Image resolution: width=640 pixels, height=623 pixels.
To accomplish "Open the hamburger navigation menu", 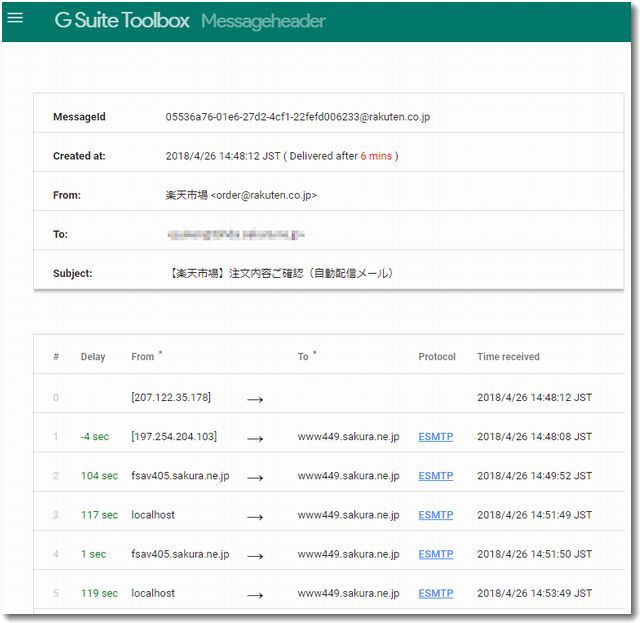I will click(x=15, y=18).
